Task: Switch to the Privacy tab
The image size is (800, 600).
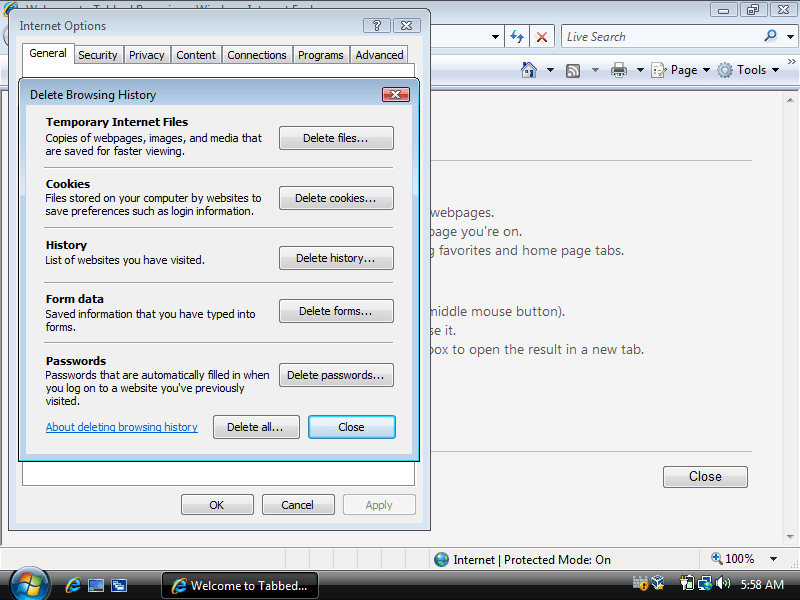Action: tap(147, 55)
